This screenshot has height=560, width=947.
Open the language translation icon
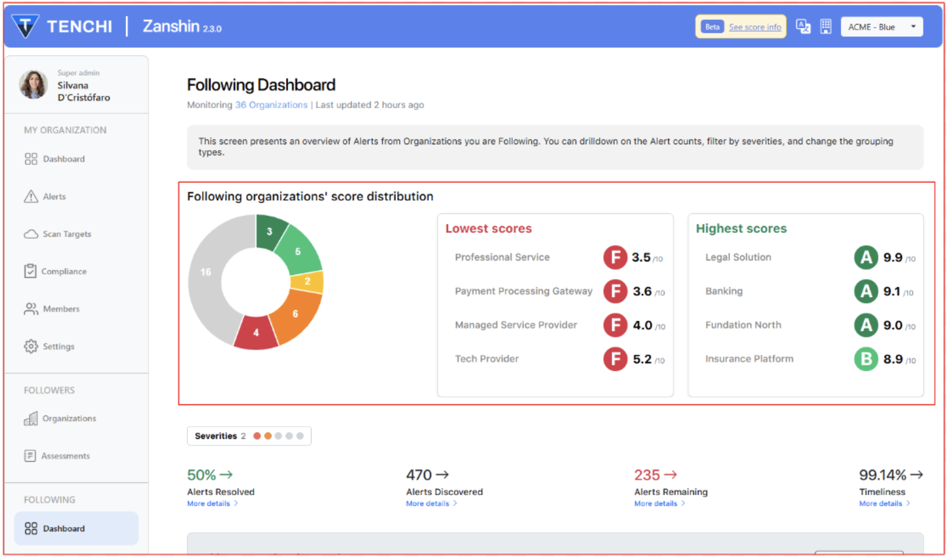point(803,27)
